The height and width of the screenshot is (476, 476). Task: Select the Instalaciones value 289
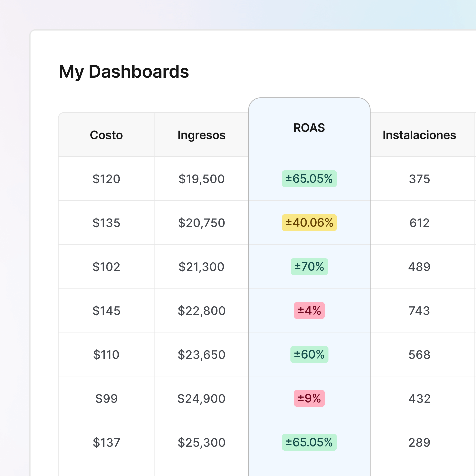click(x=419, y=442)
